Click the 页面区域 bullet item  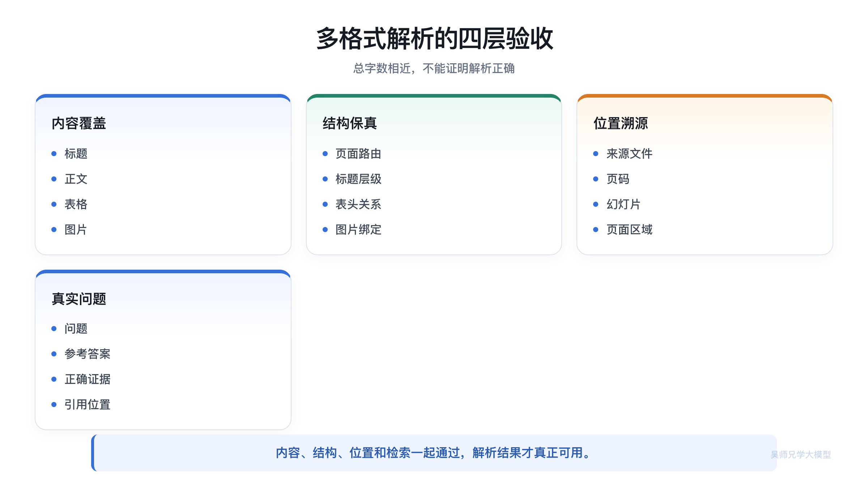[x=629, y=230]
